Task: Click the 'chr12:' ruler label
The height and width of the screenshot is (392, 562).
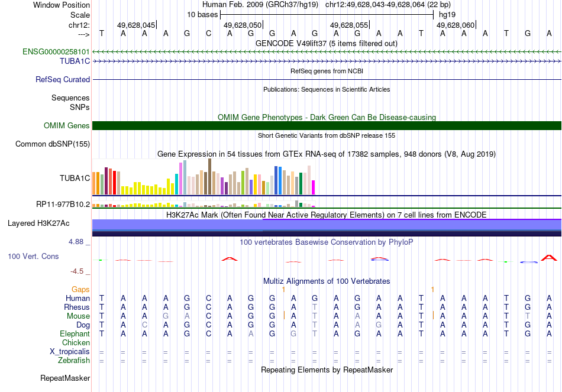Action: 79,25
